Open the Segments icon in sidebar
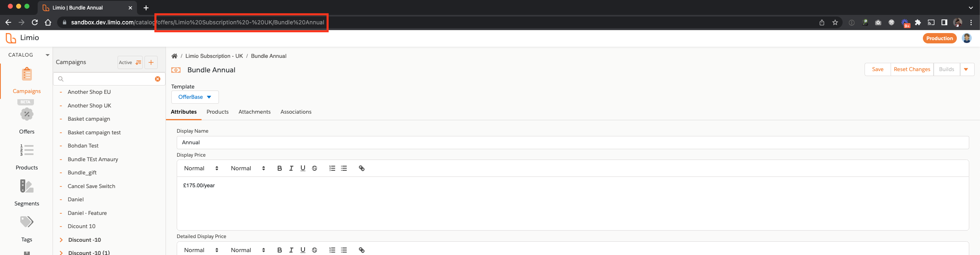 [26, 186]
